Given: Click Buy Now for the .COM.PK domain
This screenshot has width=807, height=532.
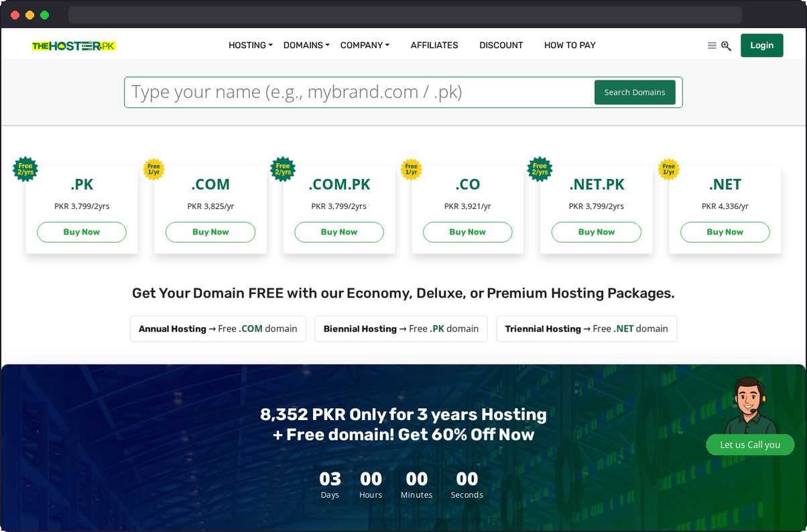Looking at the screenshot, I should (338, 232).
